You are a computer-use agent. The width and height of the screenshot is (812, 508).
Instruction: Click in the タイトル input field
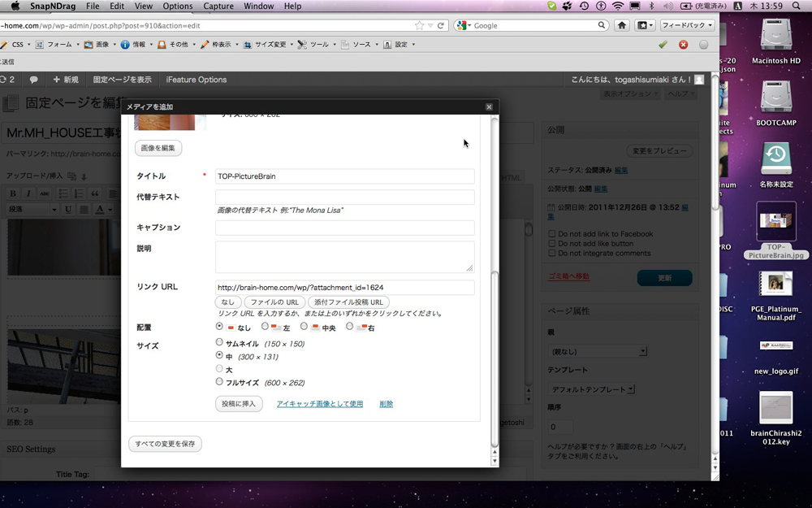tap(345, 176)
